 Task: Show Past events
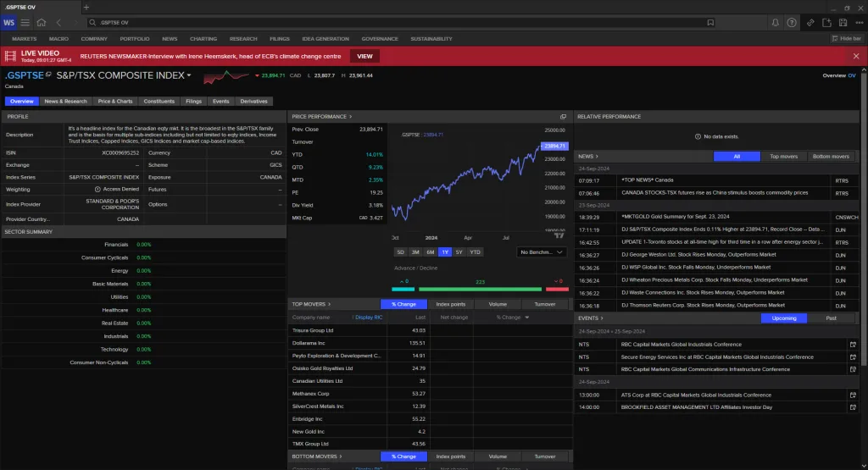(x=831, y=318)
